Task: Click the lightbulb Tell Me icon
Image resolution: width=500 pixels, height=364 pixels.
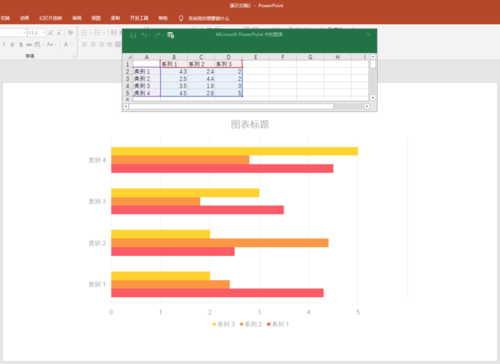Action: [181, 18]
